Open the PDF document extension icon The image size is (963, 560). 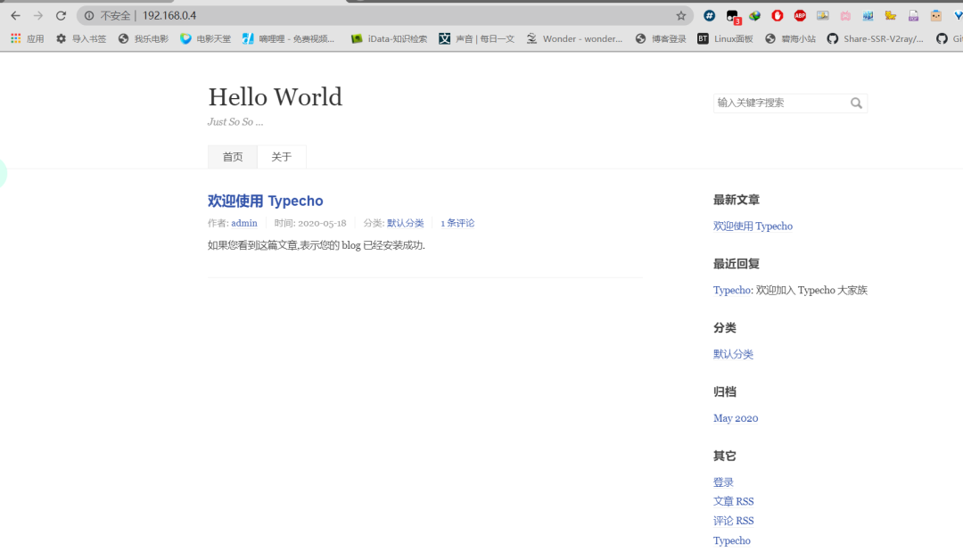913,16
